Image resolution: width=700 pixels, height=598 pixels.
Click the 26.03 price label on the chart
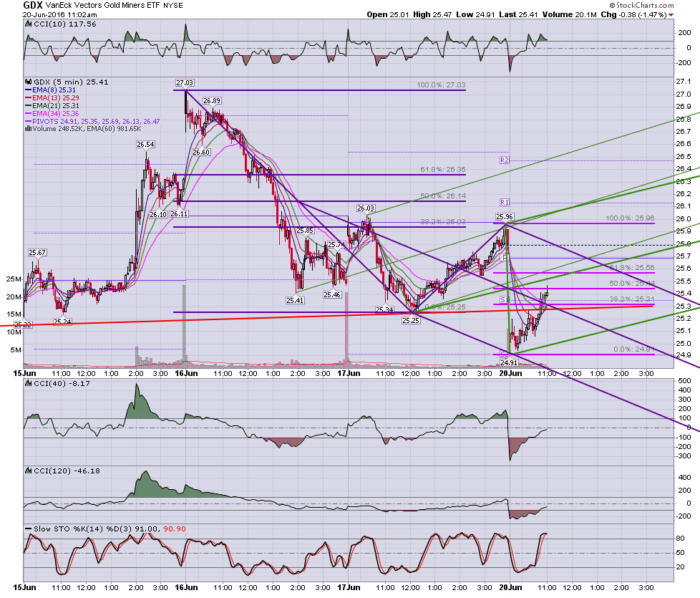point(366,208)
